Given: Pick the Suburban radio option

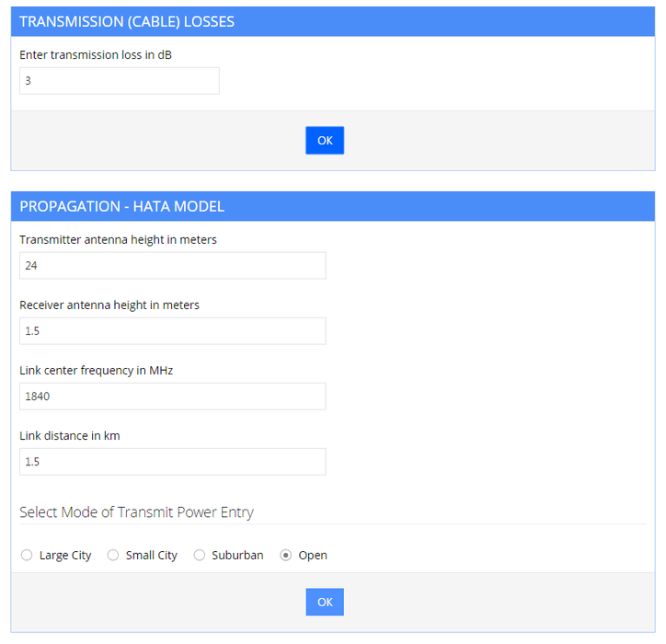Looking at the screenshot, I should (x=200, y=556).
